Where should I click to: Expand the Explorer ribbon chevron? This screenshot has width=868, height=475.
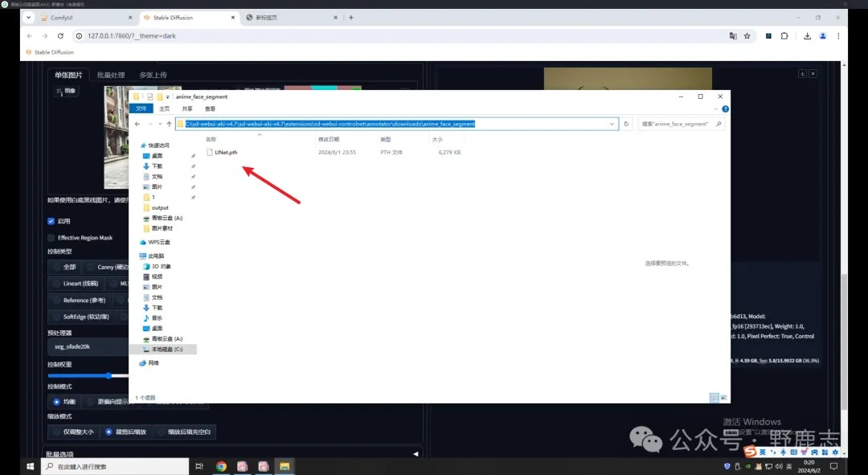coord(716,109)
